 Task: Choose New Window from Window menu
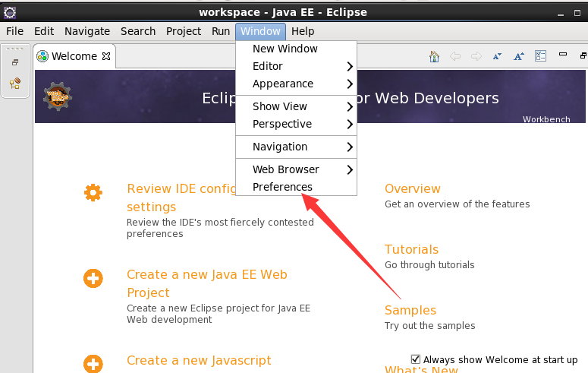tap(296, 49)
